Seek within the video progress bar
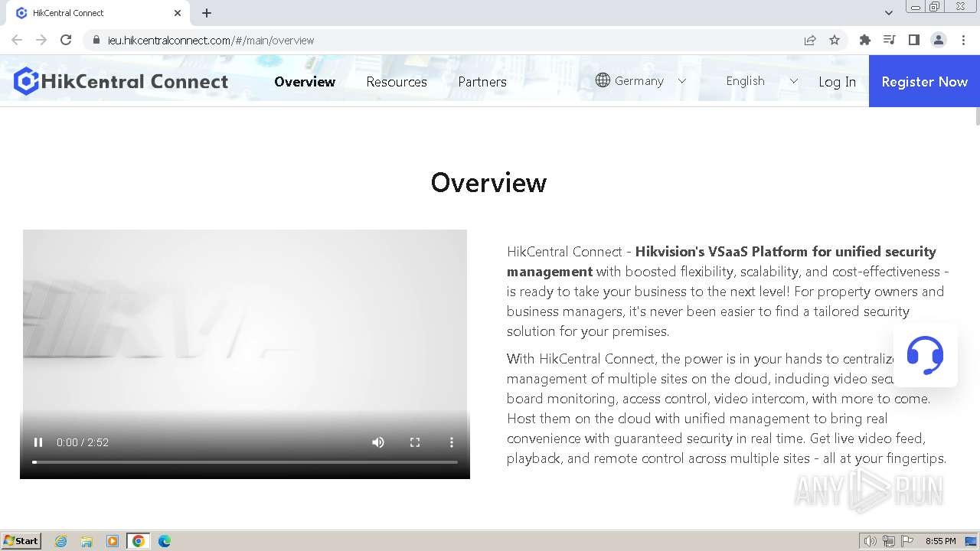 (x=245, y=462)
